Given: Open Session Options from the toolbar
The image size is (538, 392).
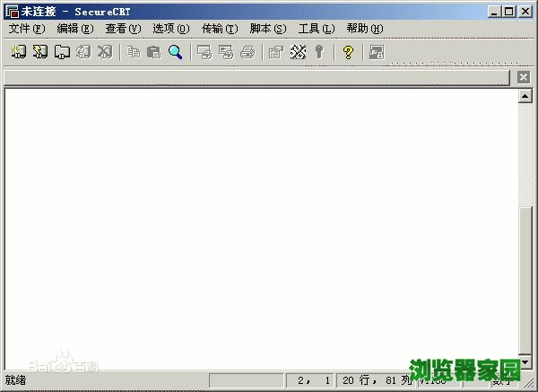Looking at the screenshot, I should [x=276, y=52].
